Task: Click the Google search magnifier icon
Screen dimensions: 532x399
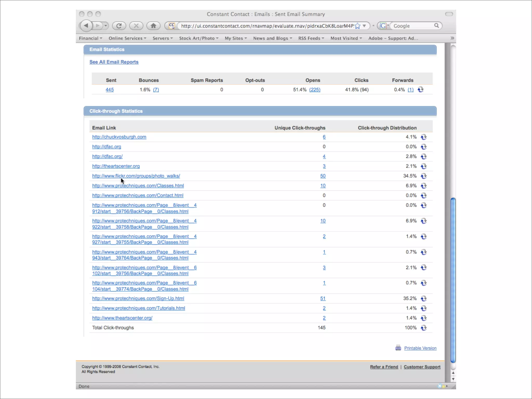Action: click(436, 26)
